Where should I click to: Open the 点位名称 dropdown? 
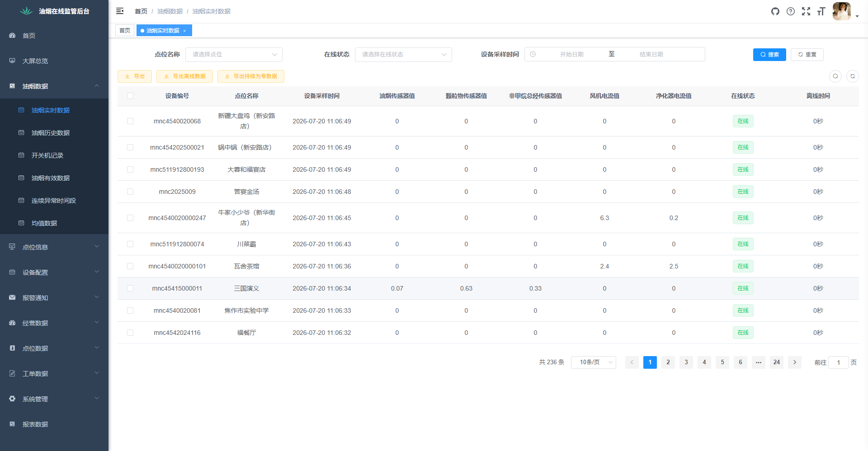pos(234,54)
